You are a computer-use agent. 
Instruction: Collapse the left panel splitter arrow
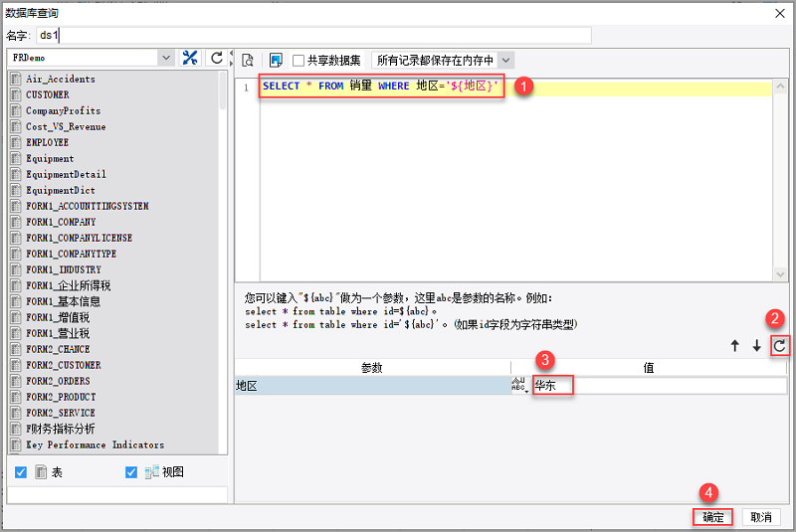(x=231, y=53)
